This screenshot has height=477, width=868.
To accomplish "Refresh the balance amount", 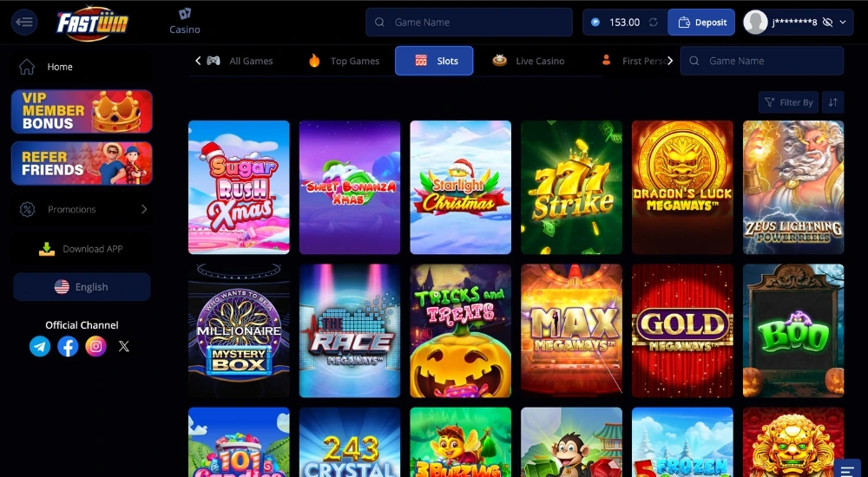I will 654,23.
